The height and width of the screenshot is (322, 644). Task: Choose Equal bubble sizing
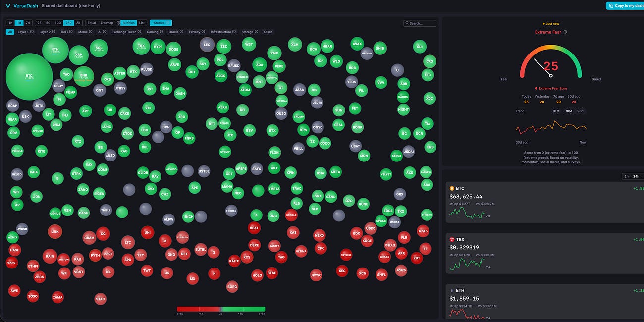pos(92,23)
